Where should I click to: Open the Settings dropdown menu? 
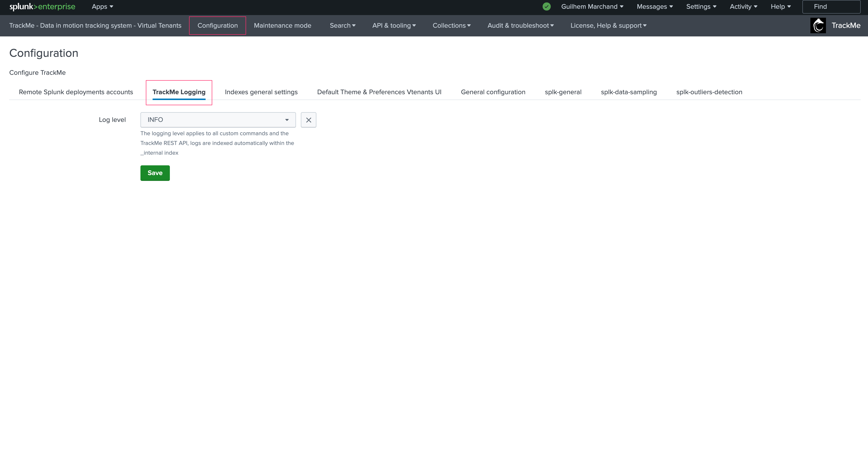pyautogui.click(x=701, y=6)
